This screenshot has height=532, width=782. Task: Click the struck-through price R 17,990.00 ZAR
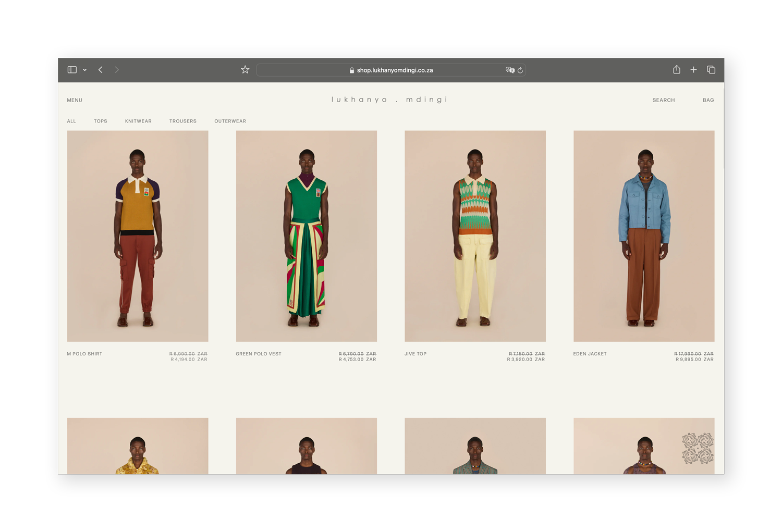pos(694,354)
